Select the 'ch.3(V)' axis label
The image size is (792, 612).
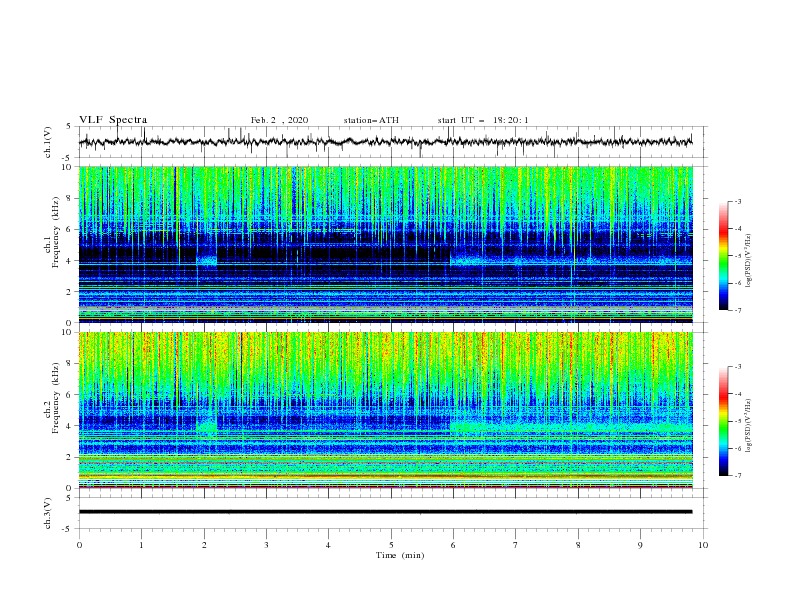pos(48,513)
